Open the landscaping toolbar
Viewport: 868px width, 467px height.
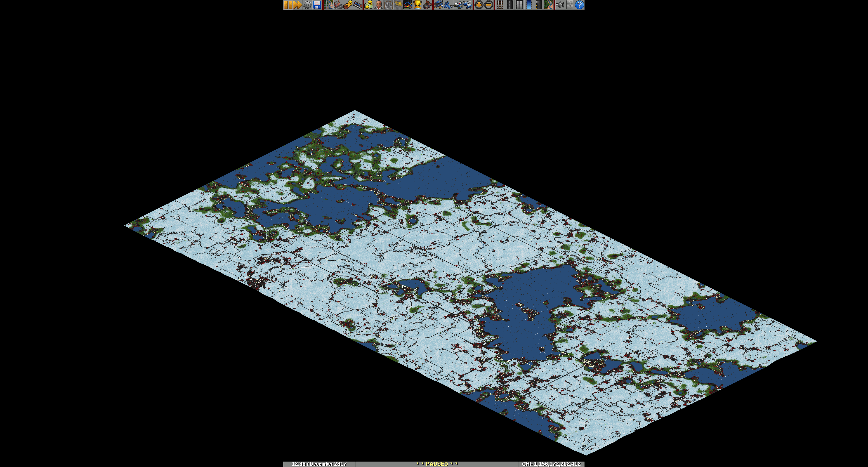(549, 5)
